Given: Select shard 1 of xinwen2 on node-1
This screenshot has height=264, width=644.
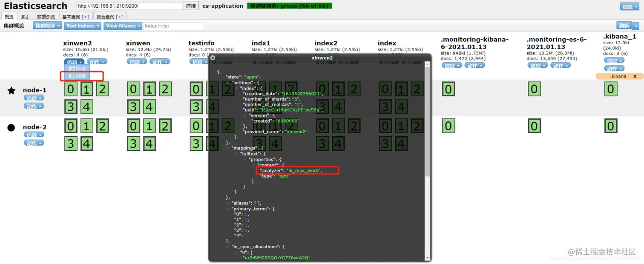Looking at the screenshot, I should 86,89.
